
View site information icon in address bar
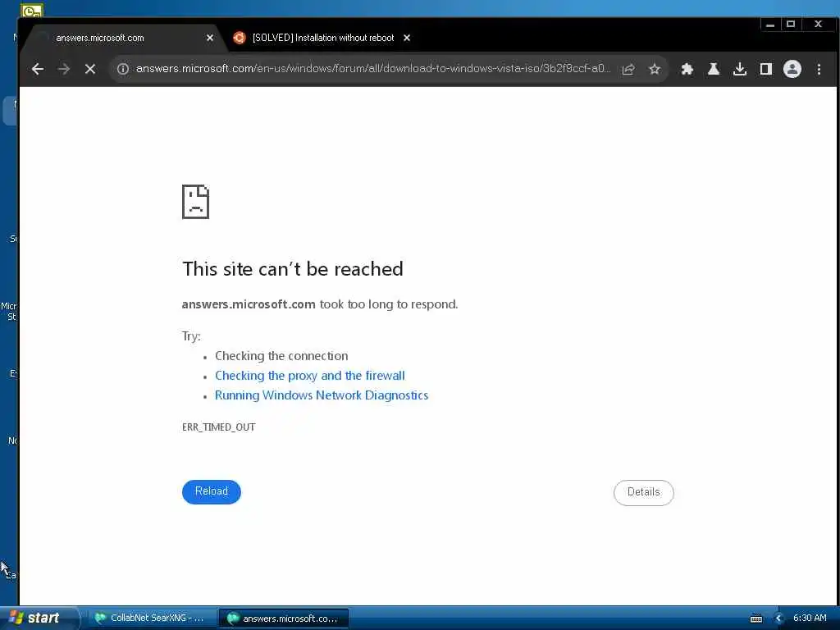[123, 69]
